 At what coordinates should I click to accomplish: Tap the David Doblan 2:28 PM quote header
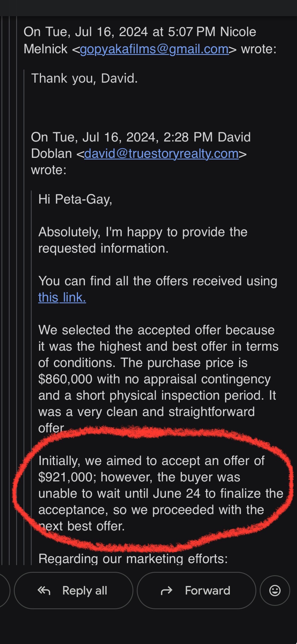pyautogui.click(x=141, y=137)
